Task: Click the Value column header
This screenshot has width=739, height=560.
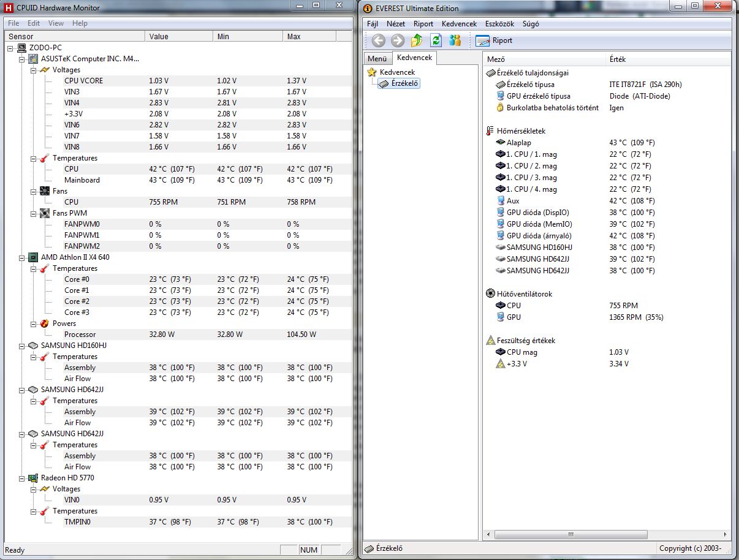Action: 179,37
